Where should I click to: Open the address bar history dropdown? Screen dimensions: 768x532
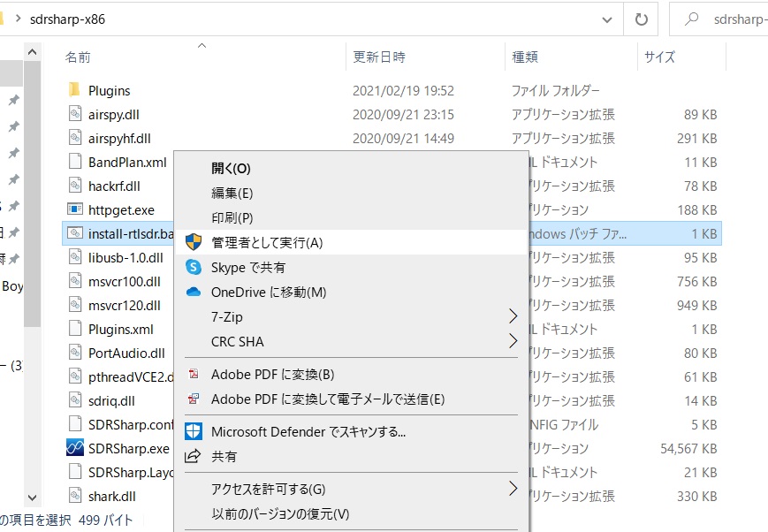click(607, 19)
